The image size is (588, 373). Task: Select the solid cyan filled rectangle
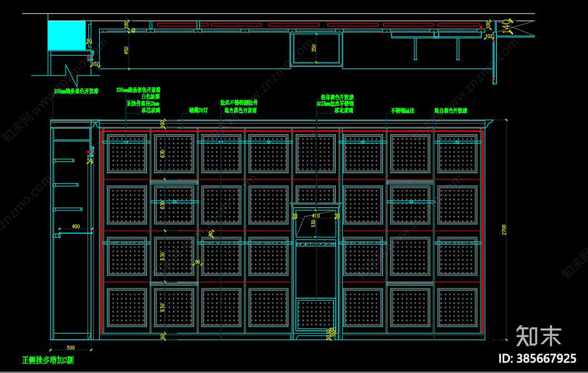tap(67, 35)
